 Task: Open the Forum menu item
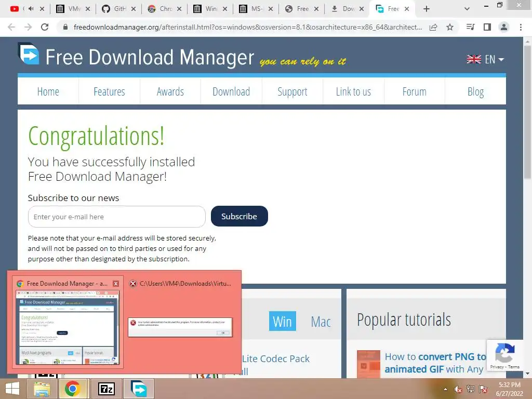[x=414, y=91]
